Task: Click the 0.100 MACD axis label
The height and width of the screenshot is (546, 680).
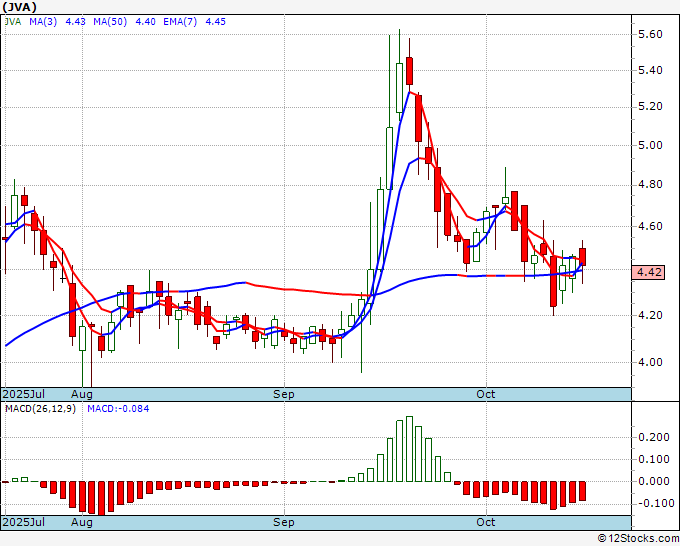Action: [x=654, y=459]
